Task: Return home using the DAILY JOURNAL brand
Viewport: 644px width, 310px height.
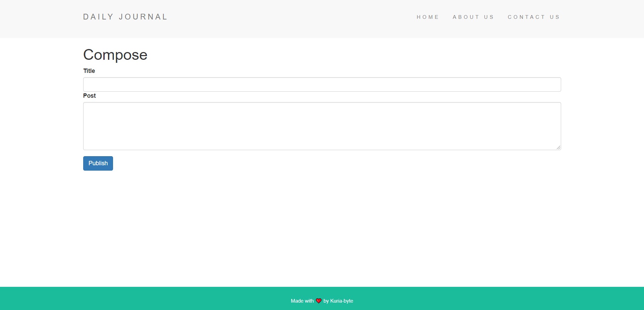Action: coord(125,16)
